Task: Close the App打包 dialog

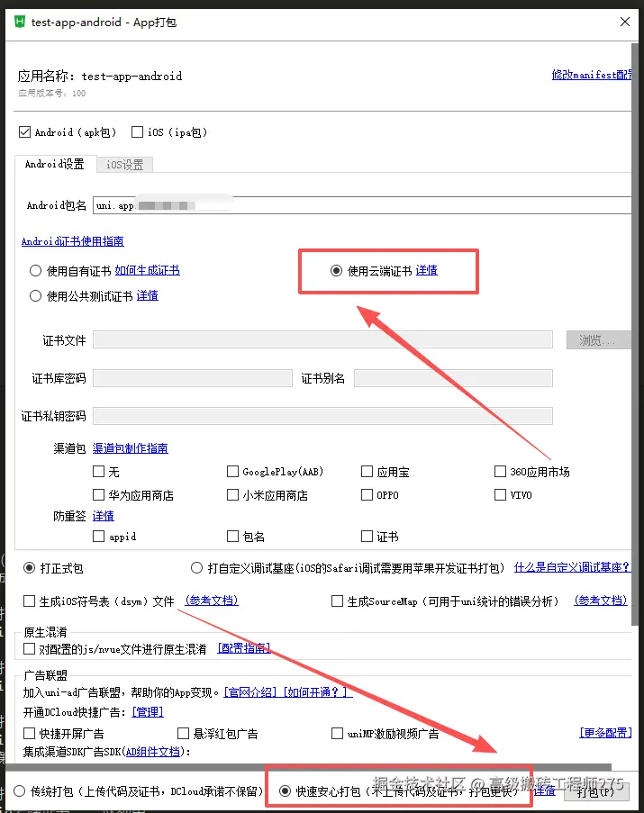Action: tap(625, 22)
